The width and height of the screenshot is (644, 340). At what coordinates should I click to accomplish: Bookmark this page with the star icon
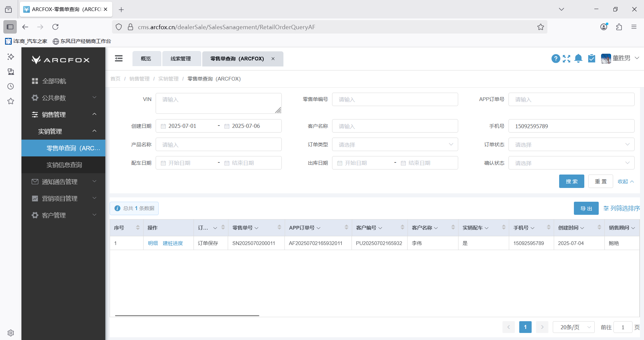(x=540, y=27)
